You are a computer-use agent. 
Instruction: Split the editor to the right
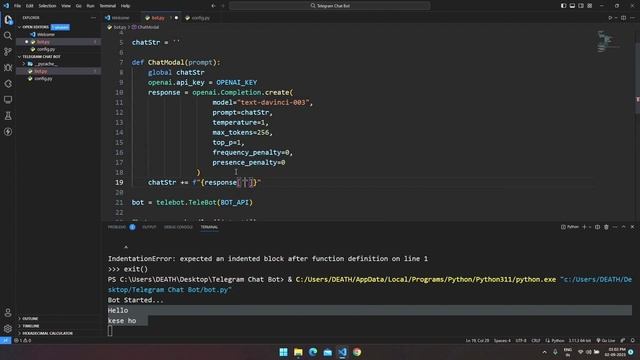coord(623,18)
